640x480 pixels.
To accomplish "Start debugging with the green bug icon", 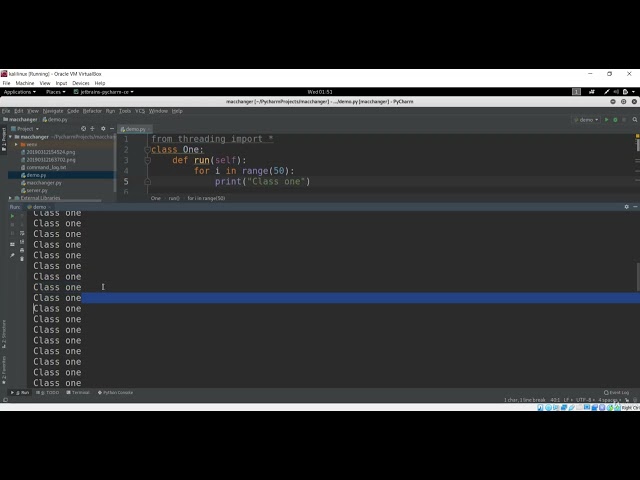I will tap(615, 120).
